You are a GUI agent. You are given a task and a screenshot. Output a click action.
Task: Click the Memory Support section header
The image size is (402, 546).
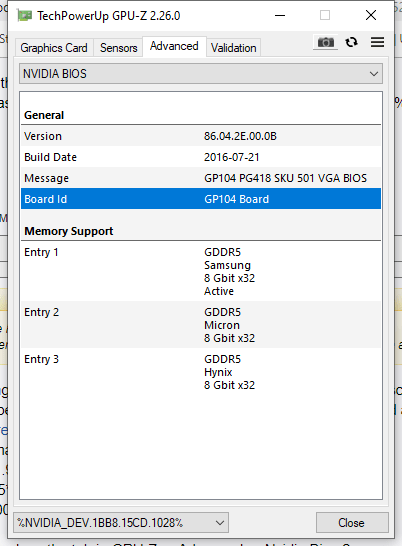69,231
